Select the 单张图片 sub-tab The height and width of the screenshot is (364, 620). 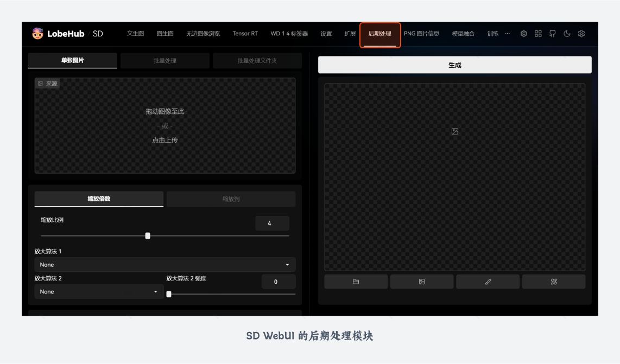73,60
